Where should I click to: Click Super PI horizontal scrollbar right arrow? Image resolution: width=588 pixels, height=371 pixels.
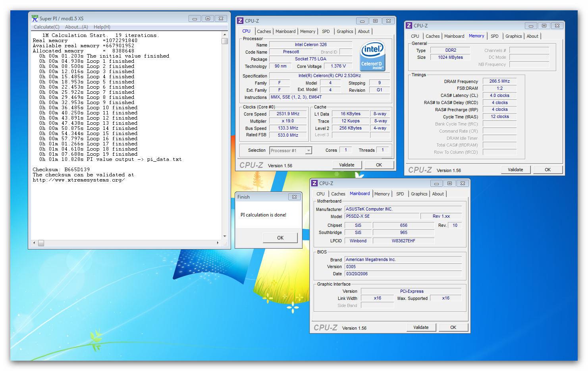[218, 243]
